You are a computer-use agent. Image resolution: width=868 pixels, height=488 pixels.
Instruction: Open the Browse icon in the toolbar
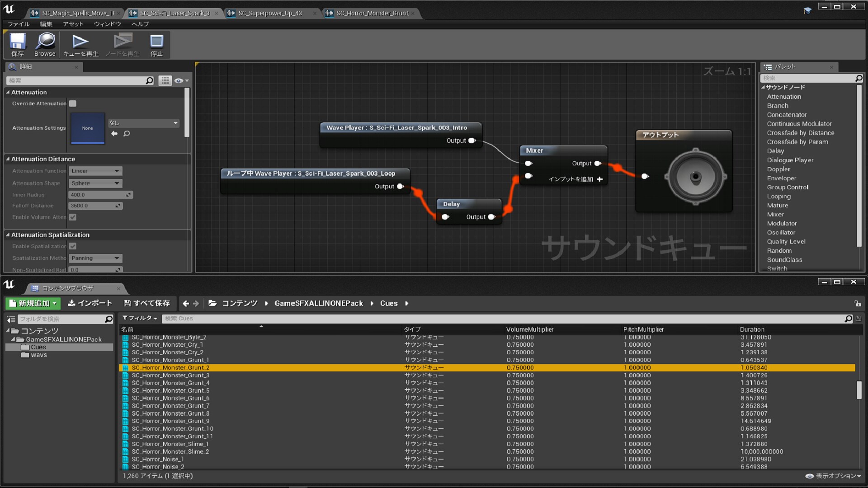point(44,44)
